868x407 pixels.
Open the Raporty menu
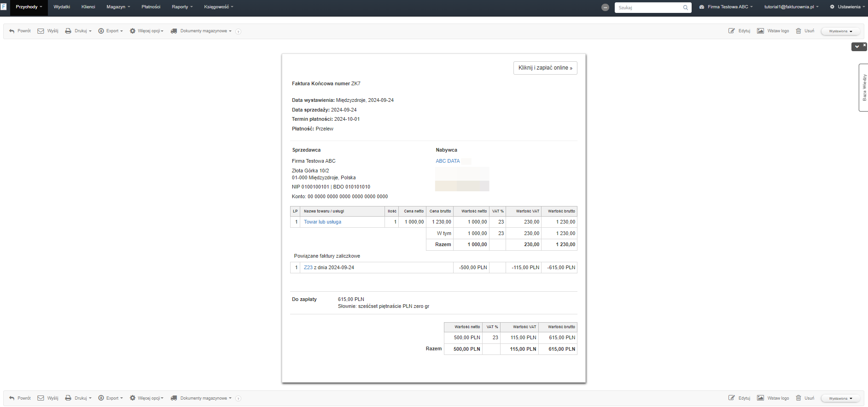click(x=182, y=7)
